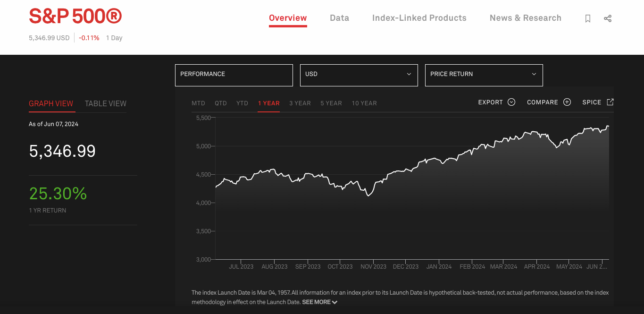Click the SPICE external link icon
This screenshot has width=644, height=314.
point(610,102)
